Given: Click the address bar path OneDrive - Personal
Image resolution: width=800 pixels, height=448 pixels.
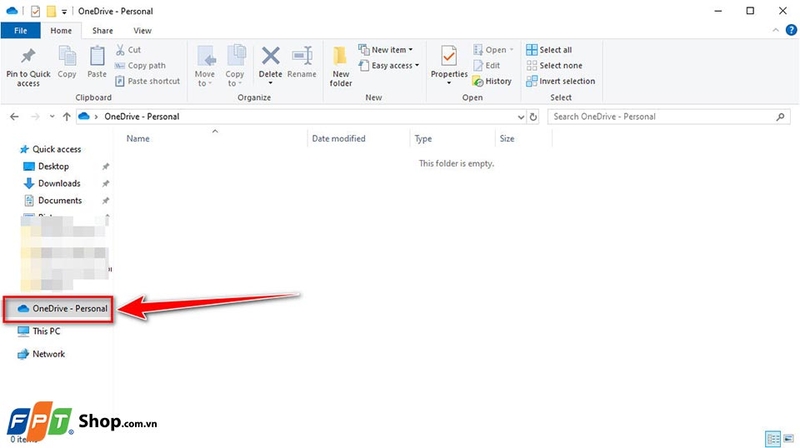Looking at the screenshot, I should tap(142, 116).
